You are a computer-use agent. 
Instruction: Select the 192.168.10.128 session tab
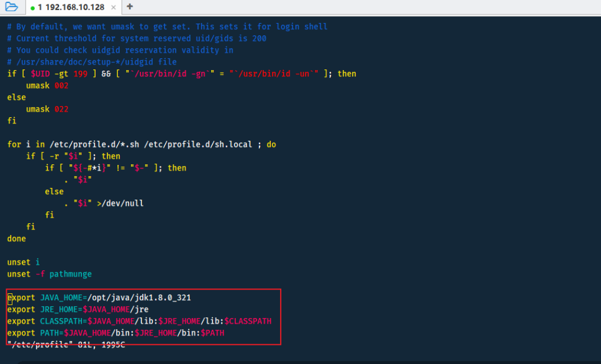coord(74,7)
